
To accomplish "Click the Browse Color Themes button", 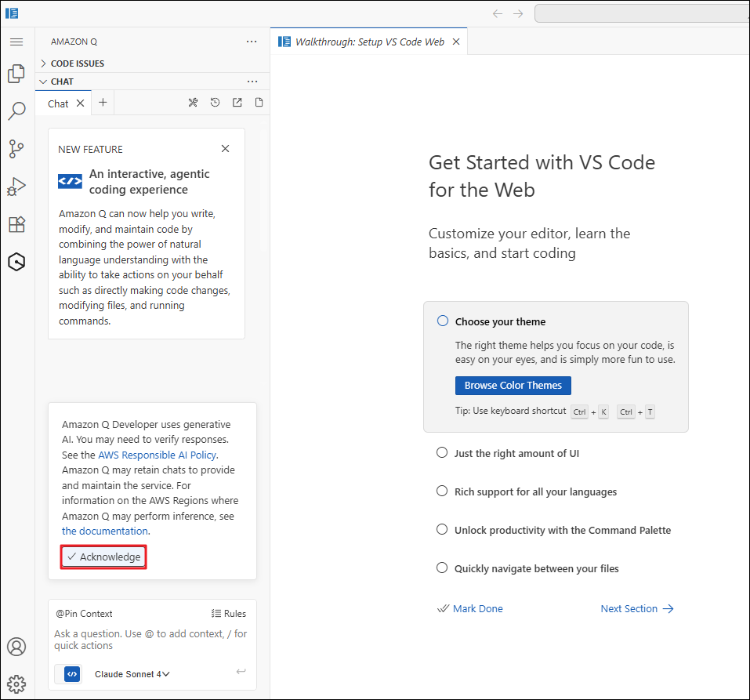I will pos(513,386).
